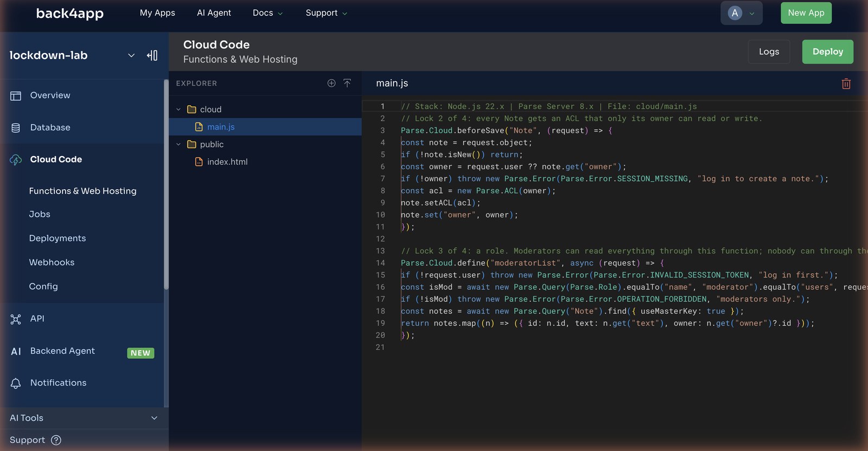Click the sidebar vertical scrollbar
This screenshot has height=451, width=868.
click(x=166, y=184)
